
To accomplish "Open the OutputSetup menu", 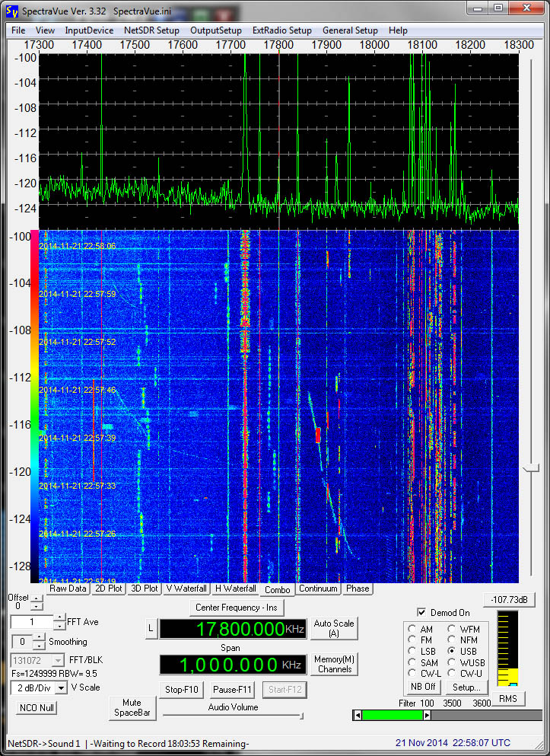I will coord(216,30).
